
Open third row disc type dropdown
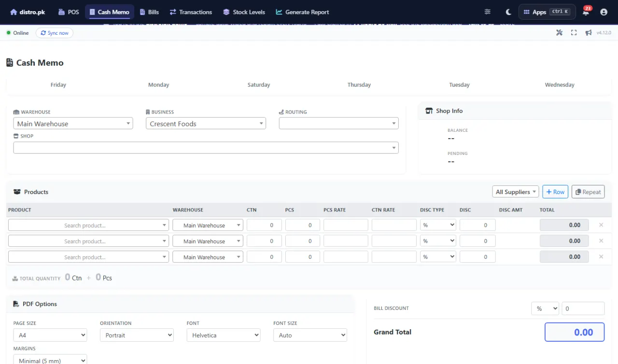[x=438, y=257]
